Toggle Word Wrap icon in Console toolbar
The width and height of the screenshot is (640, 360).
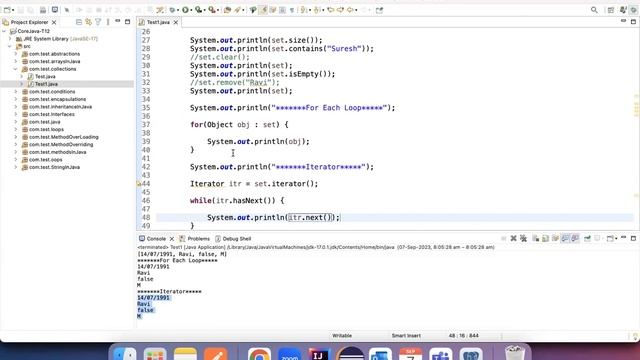coord(555,238)
